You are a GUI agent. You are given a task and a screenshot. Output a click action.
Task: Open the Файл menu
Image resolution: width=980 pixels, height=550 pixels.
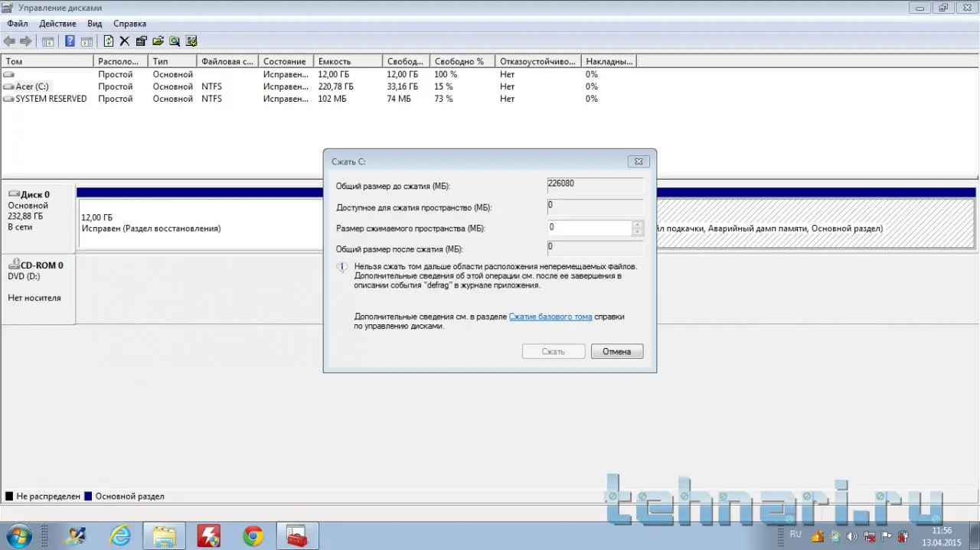[18, 24]
